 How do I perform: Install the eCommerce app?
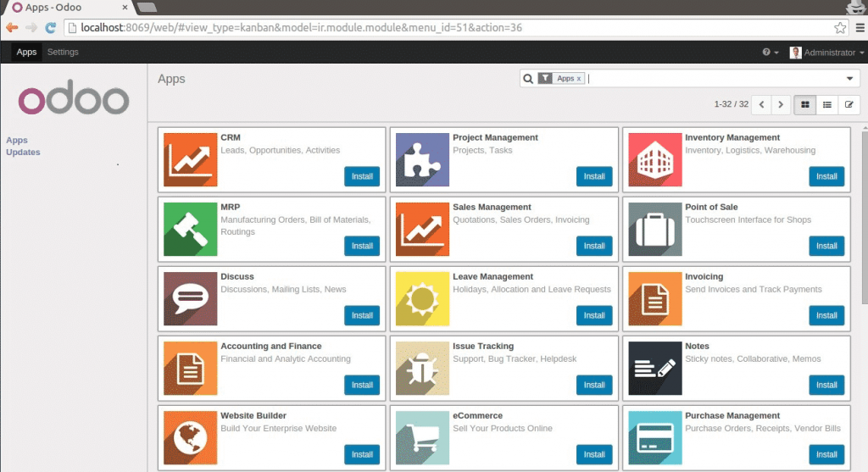594,454
